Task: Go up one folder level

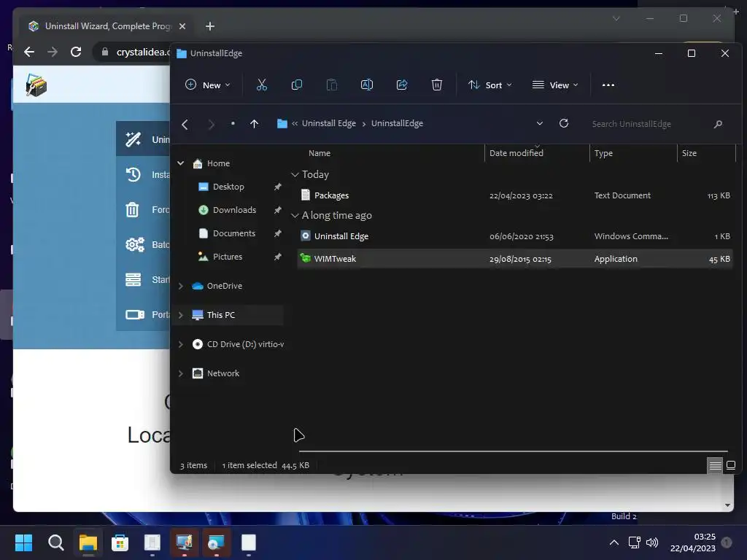Action: click(x=254, y=124)
